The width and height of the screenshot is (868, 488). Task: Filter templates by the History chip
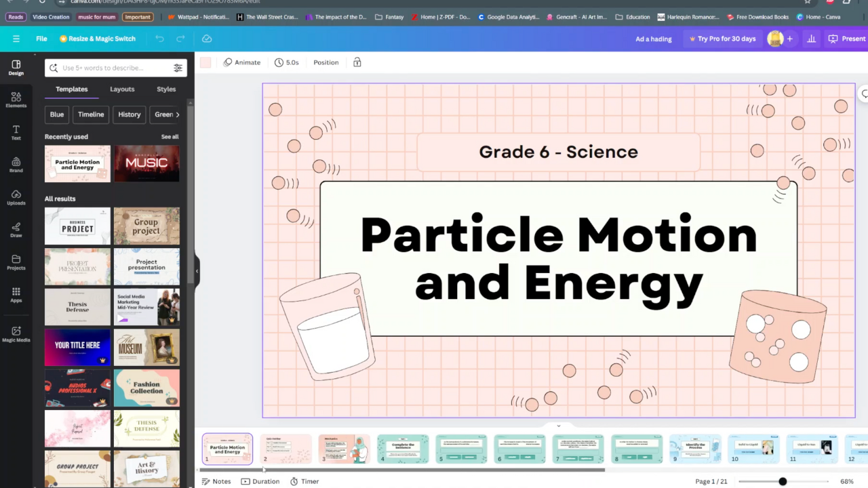coord(130,115)
